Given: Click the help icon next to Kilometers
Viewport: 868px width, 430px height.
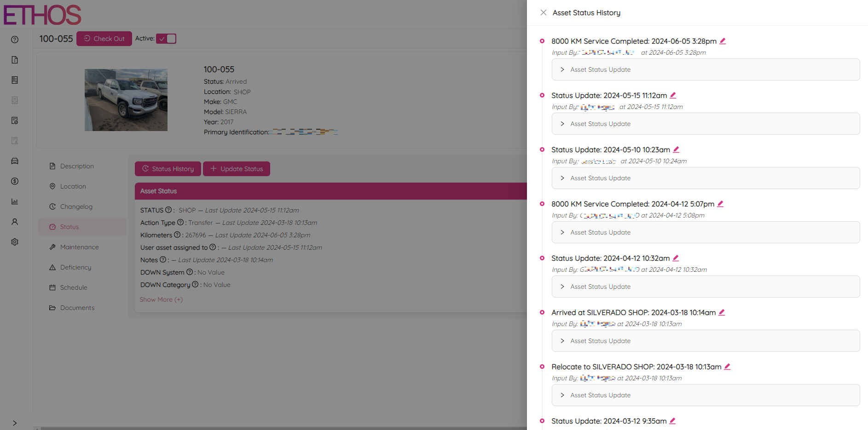Looking at the screenshot, I should (x=177, y=235).
